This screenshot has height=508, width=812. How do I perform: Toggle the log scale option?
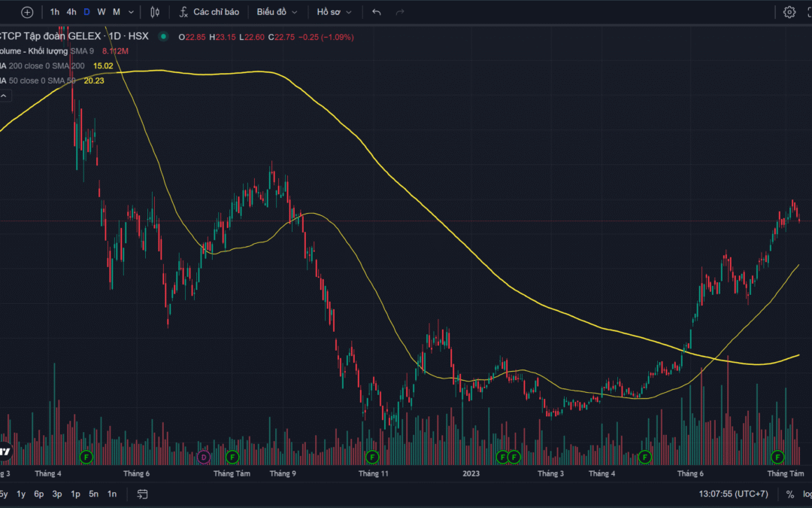point(807,494)
